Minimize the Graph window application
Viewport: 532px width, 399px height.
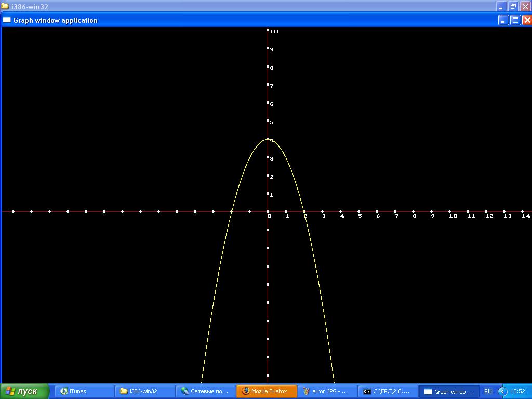pos(503,20)
